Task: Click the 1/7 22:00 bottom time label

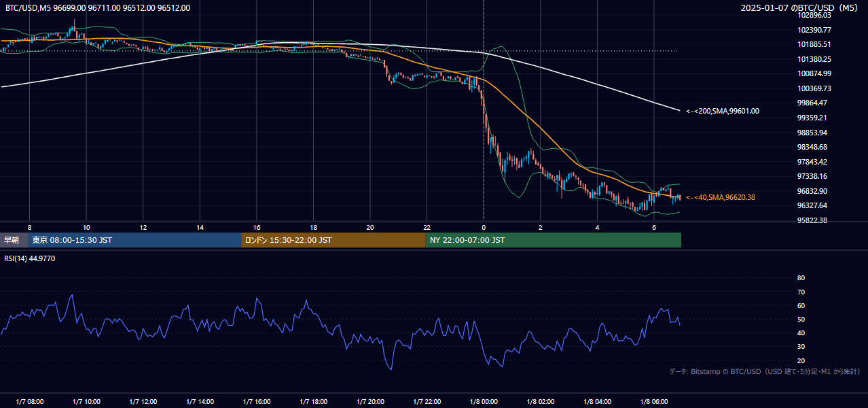Action: (427, 402)
